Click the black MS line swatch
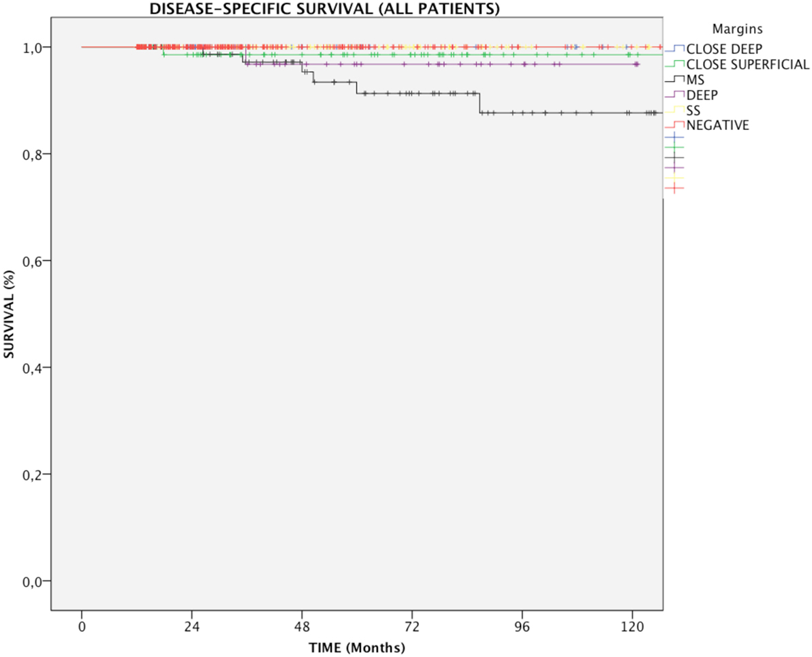The height and width of the screenshot is (657, 812). tap(674, 80)
